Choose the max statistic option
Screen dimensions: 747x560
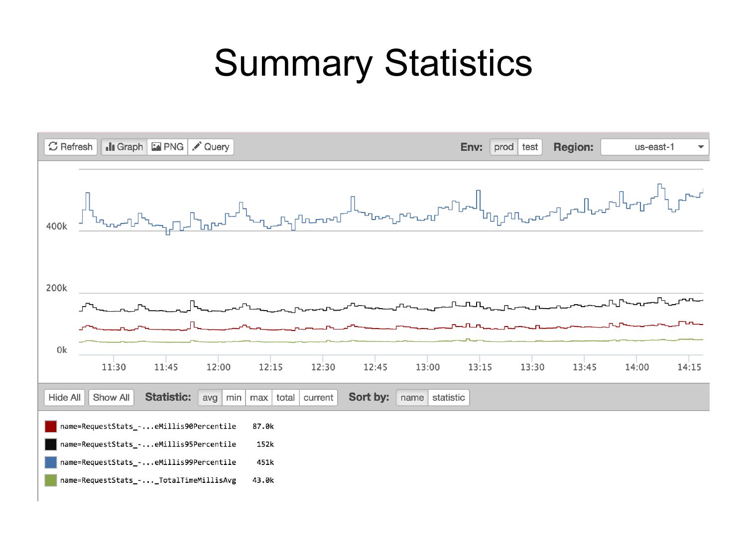258,397
